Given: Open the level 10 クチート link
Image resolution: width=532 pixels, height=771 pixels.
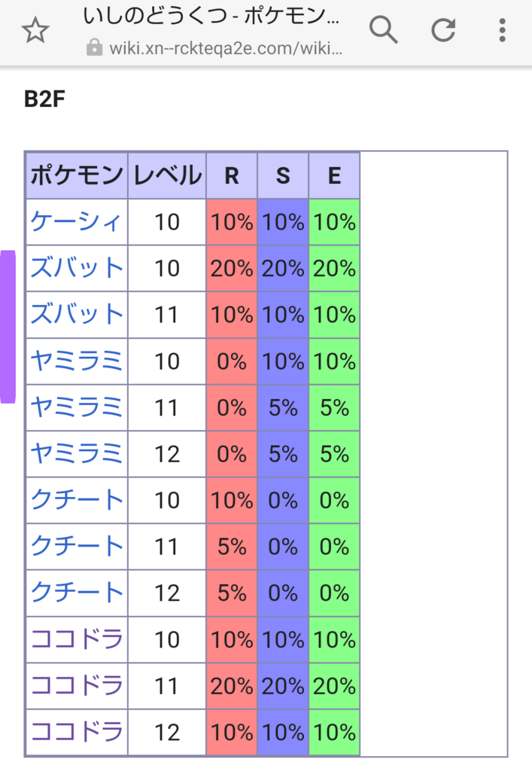Looking at the screenshot, I should click(x=77, y=500).
